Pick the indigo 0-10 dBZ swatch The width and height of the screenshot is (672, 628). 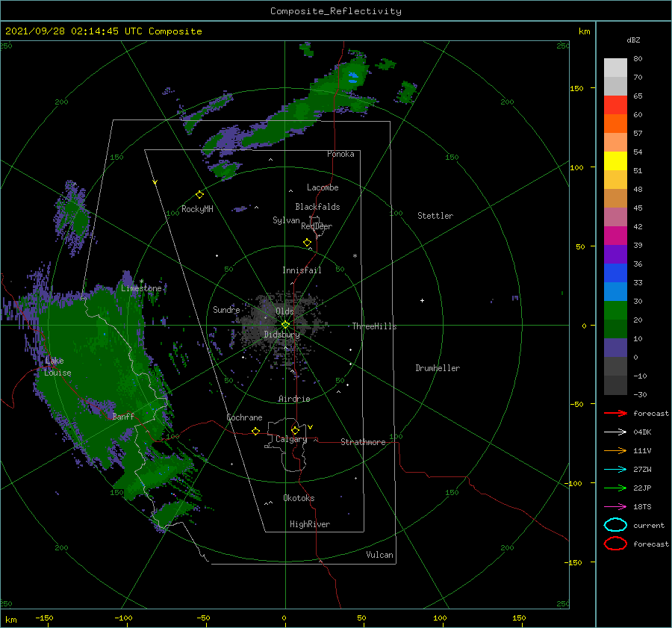coord(615,348)
